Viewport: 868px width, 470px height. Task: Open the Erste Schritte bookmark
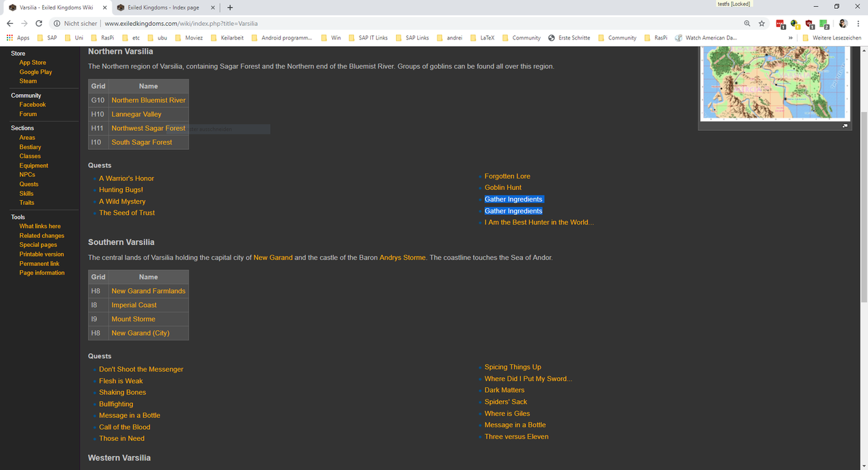(569, 38)
